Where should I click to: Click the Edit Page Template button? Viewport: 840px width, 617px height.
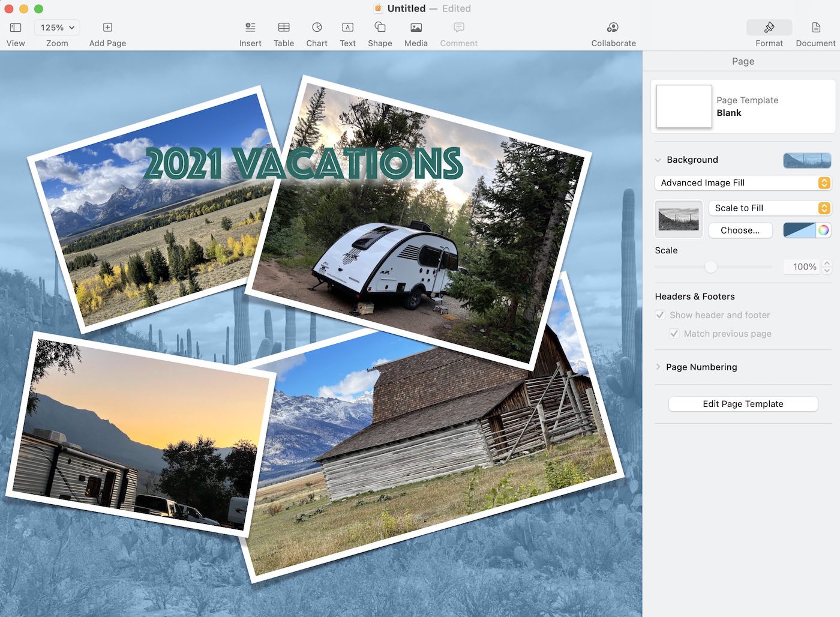(743, 404)
